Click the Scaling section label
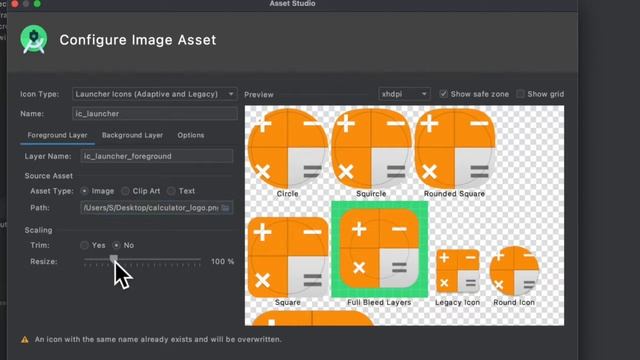The width and height of the screenshot is (640, 360). pos(38,230)
